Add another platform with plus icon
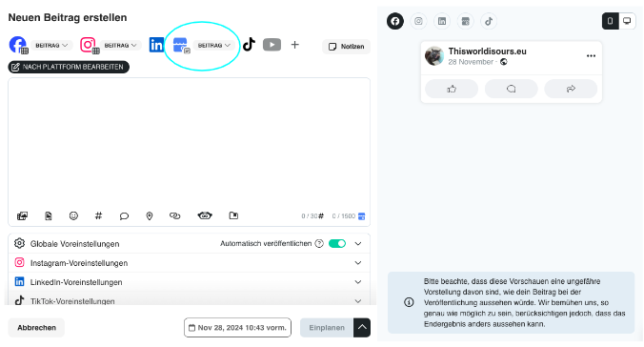The height and width of the screenshot is (347, 644). [x=295, y=45]
